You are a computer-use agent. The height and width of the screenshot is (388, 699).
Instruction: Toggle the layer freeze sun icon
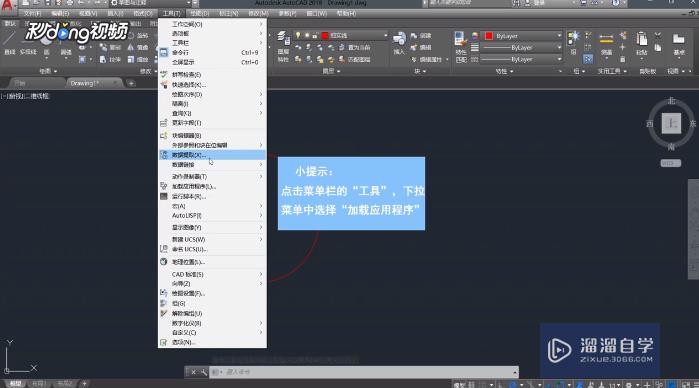click(307, 35)
